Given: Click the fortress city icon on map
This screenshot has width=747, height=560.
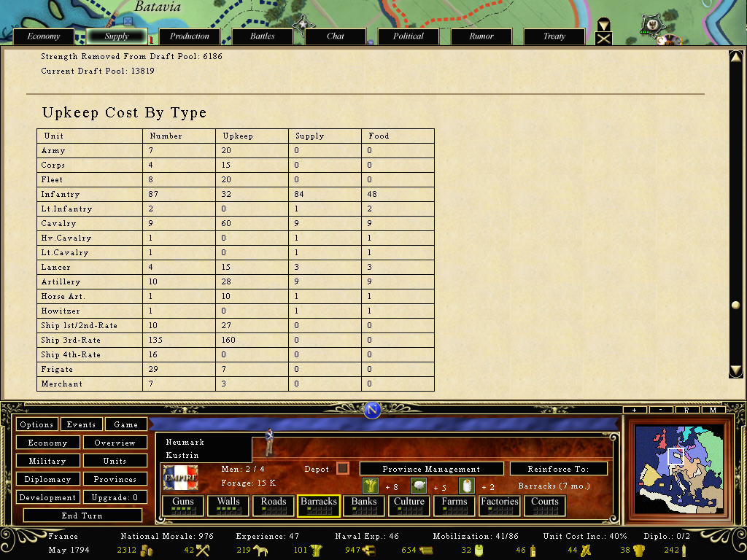Looking at the screenshot, I should [x=653, y=24].
